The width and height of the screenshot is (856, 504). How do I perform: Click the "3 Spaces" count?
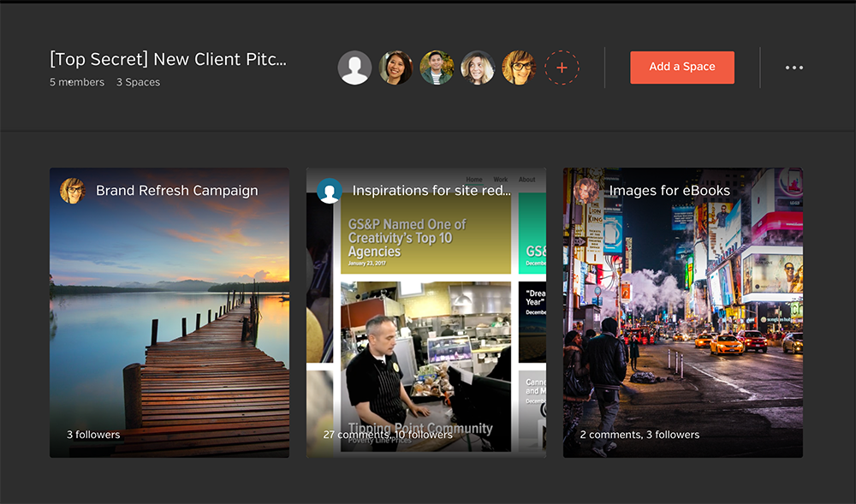pyautogui.click(x=138, y=82)
